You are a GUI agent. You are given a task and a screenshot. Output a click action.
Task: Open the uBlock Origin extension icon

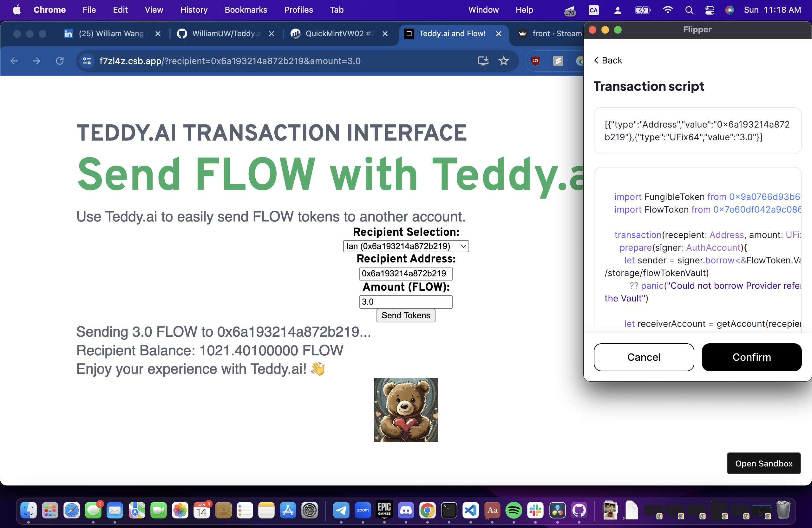click(x=535, y=61)
